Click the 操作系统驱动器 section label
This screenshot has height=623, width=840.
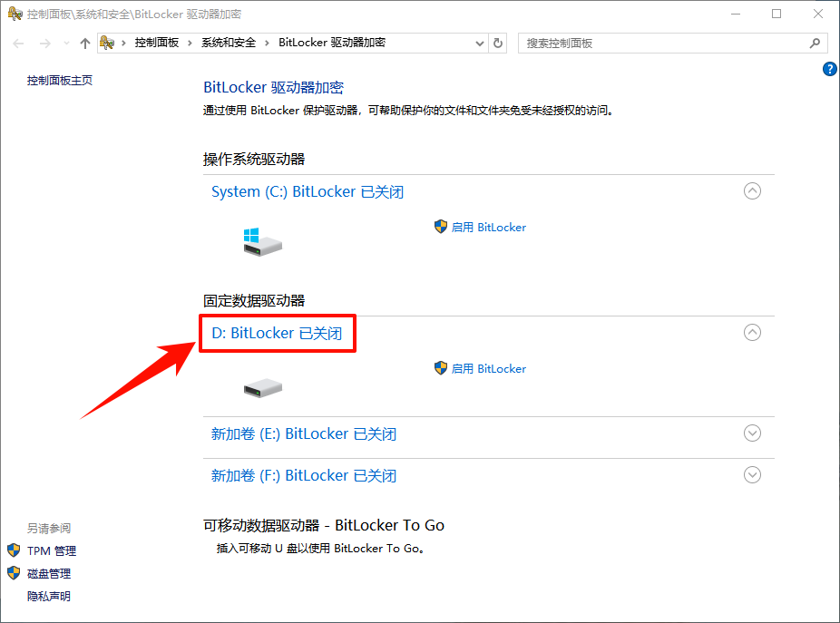pyautogui.click(x=254, y=159)
